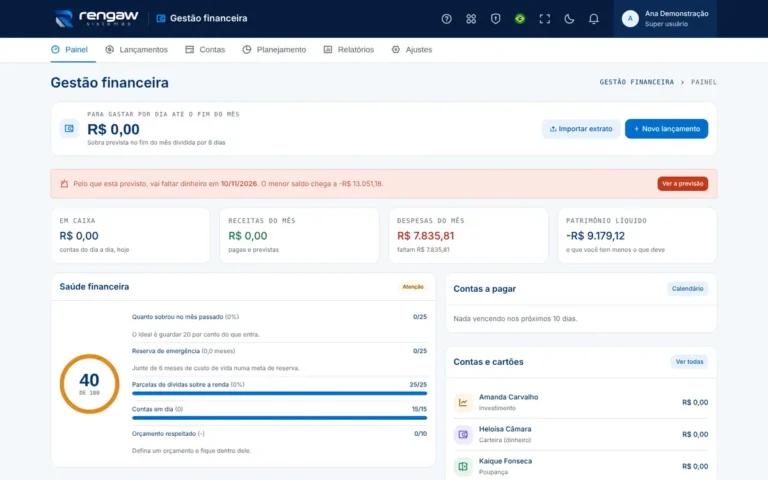The image size is (768, 480).
Task: Open the Kaique Fonseca account
Action: pos(580,466)
